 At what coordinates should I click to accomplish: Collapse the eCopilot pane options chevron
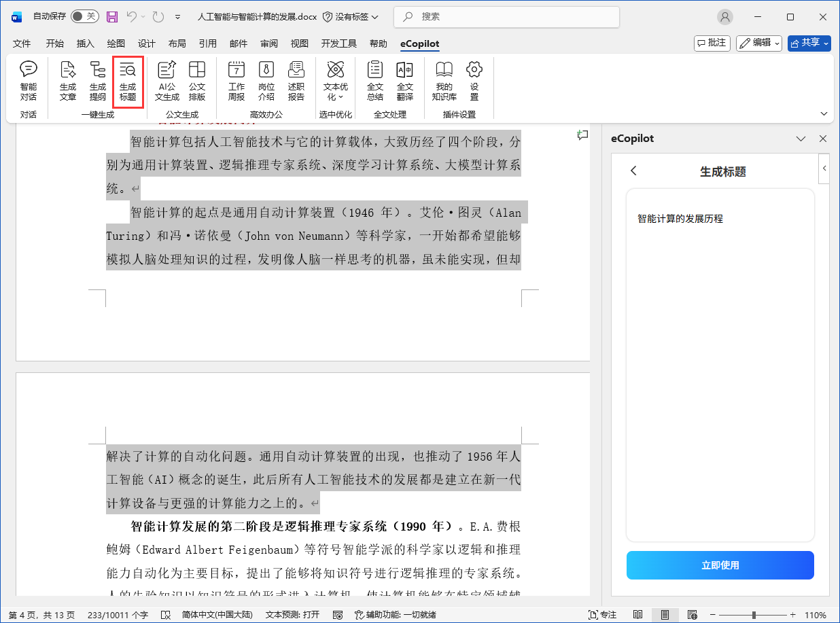tap(801, 139)
